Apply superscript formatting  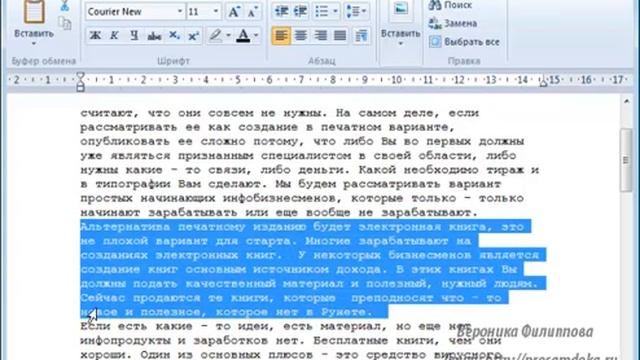tap(193, 36)
